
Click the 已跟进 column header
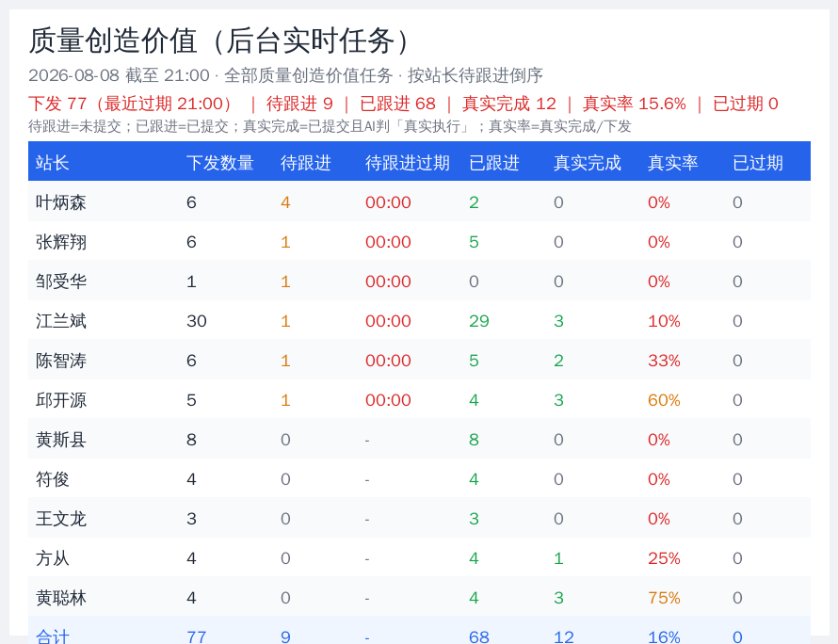(x=493, y=163)
